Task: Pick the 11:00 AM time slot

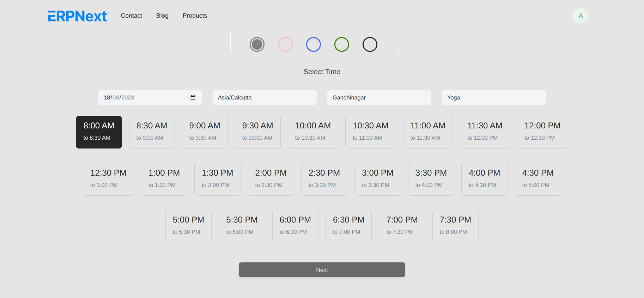Action: (x=428, y=132)
